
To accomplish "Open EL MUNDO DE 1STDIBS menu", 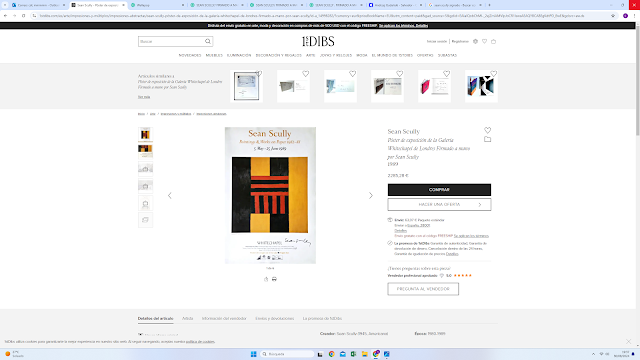I will point(392,55).
